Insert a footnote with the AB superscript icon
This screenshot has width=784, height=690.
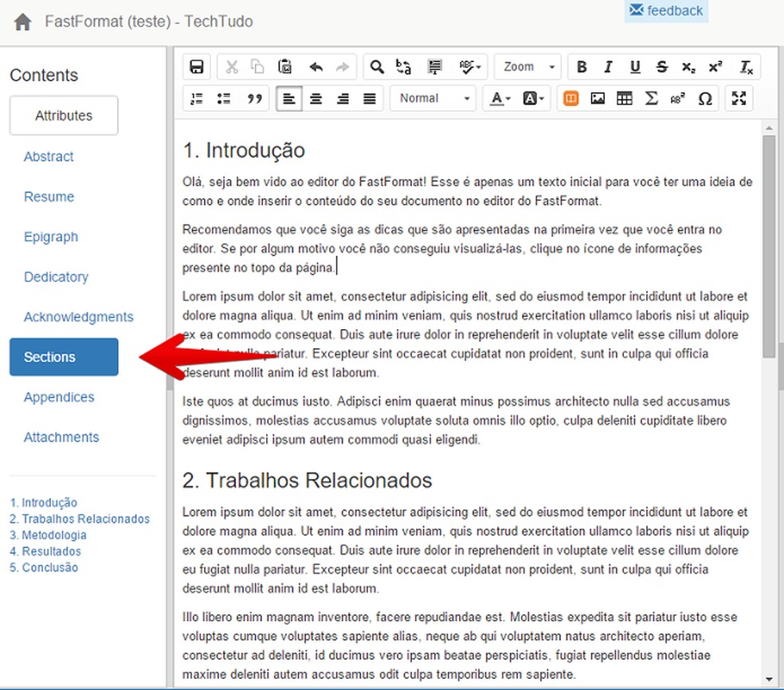pos(677,99)
